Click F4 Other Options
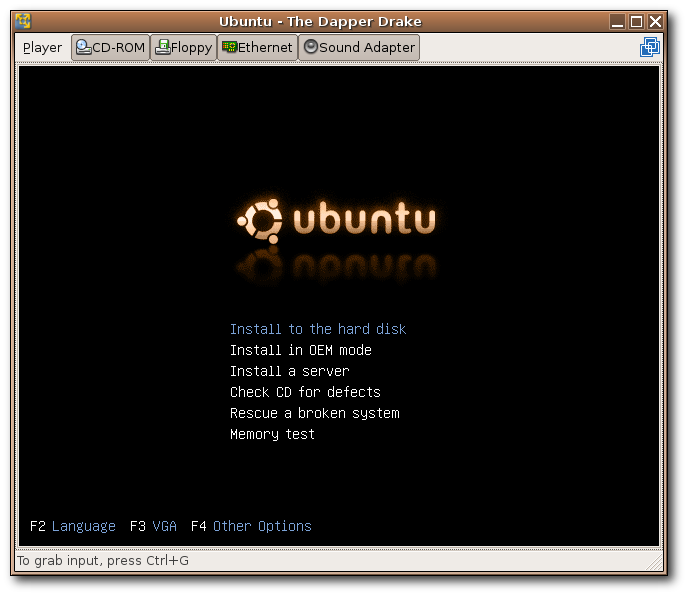688x596 pixels. point(251,526)
